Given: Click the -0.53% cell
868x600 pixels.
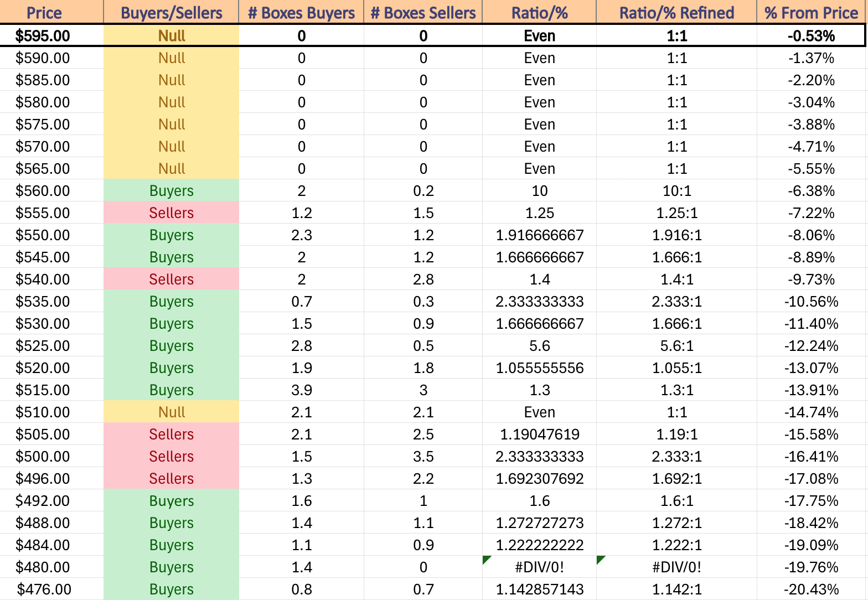Looking at the screenshot, I should coord(811,36).
